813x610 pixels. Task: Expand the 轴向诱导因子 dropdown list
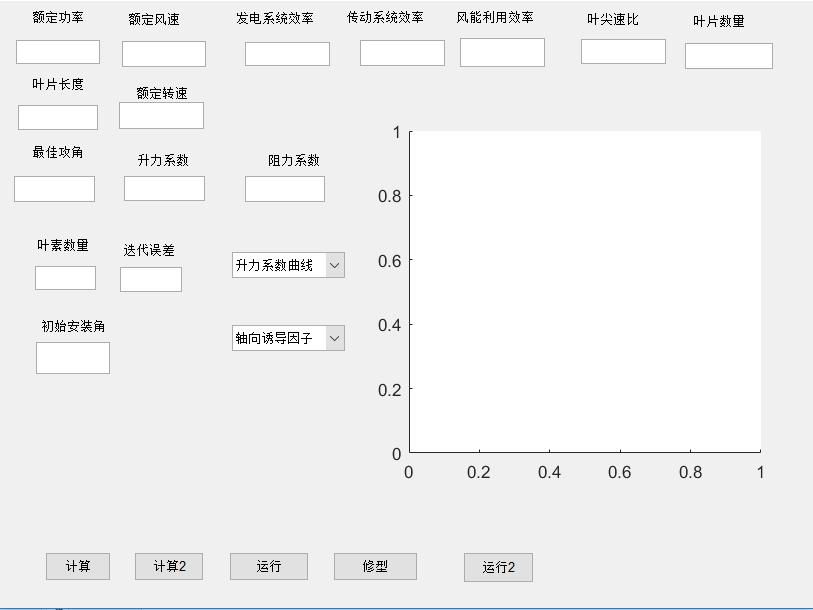pos(288,338)
